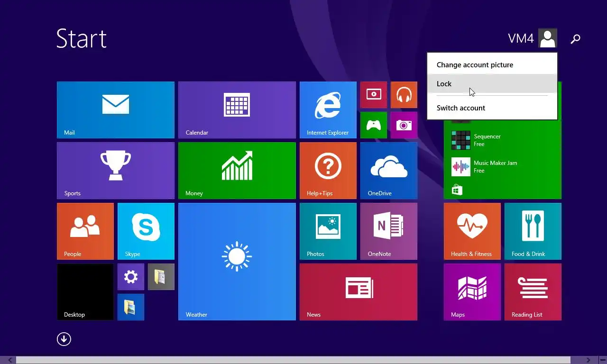
Task: Open PC settings gear tile
Action: pyautogui.click(x=131, y=277)
